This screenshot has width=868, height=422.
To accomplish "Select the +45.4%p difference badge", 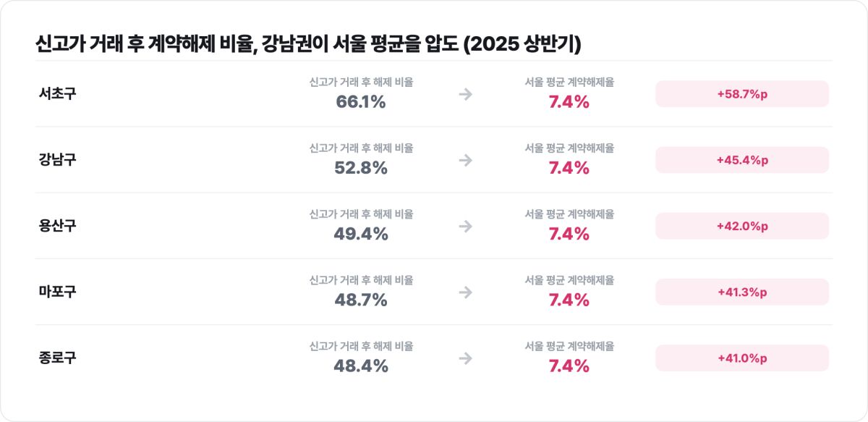I will pyautogui.click(x=742, y=160).
